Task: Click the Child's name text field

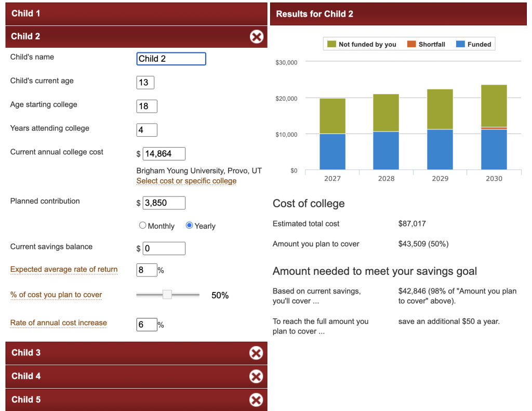Action: point(171,59)
